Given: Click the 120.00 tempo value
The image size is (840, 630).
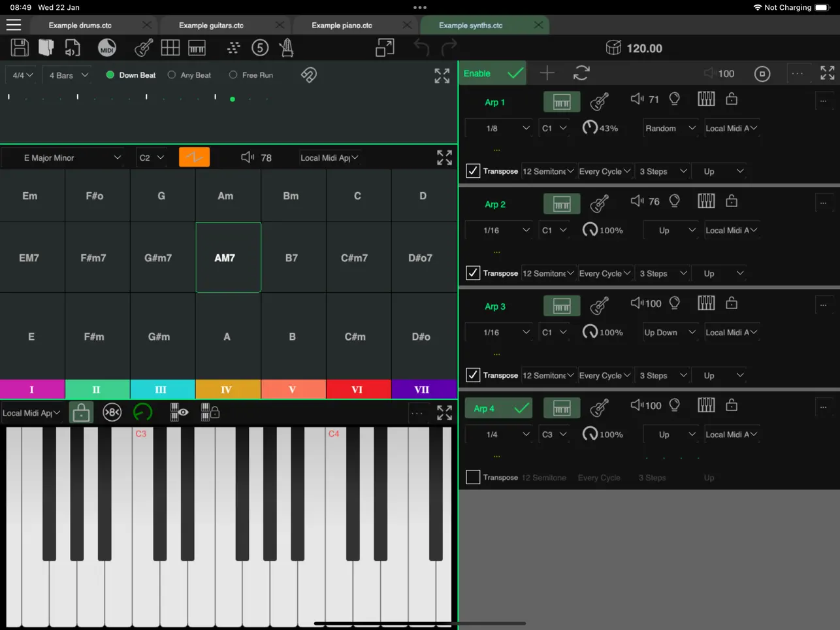Looking at the screenshot, I should [x=644, y=48].
